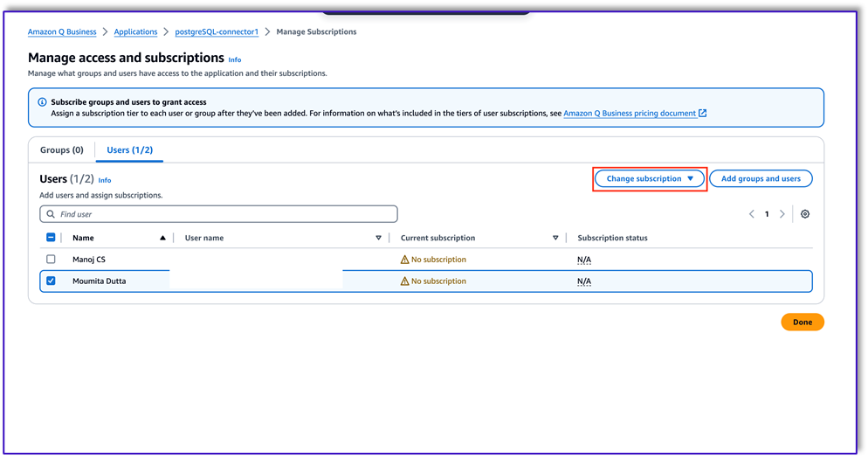Click page number 1 in pagination
The image size is (868, 458).
point(767,214)
